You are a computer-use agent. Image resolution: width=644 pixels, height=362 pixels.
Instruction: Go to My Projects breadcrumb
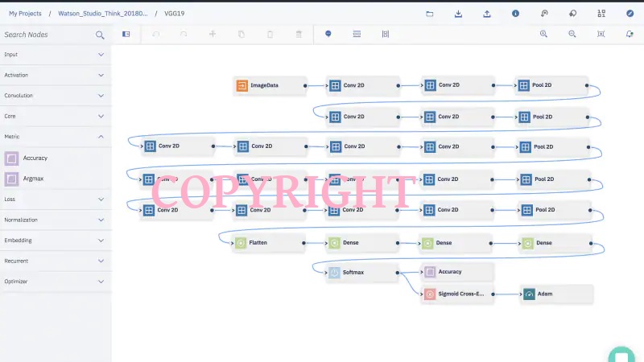pos(25,14)
